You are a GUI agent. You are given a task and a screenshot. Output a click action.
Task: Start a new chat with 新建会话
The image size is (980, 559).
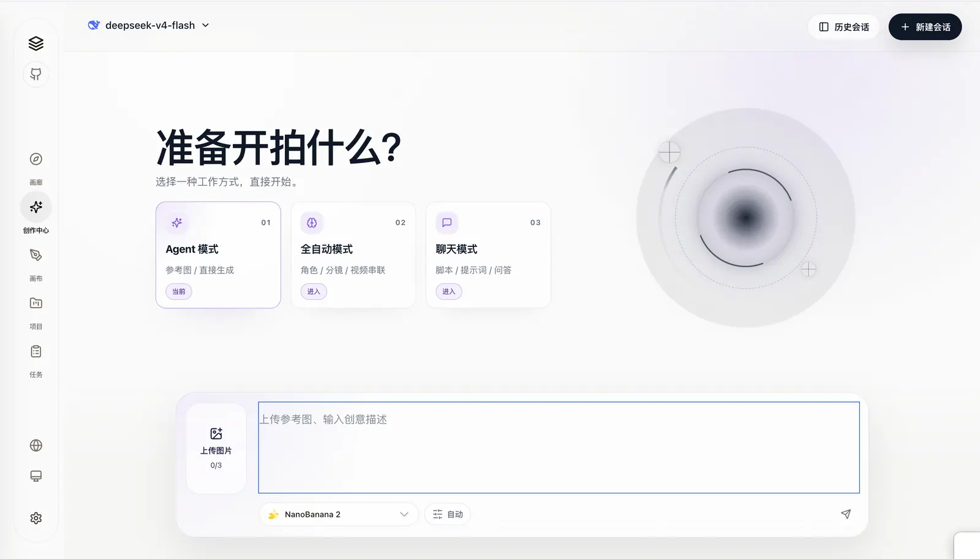(925, 27)
